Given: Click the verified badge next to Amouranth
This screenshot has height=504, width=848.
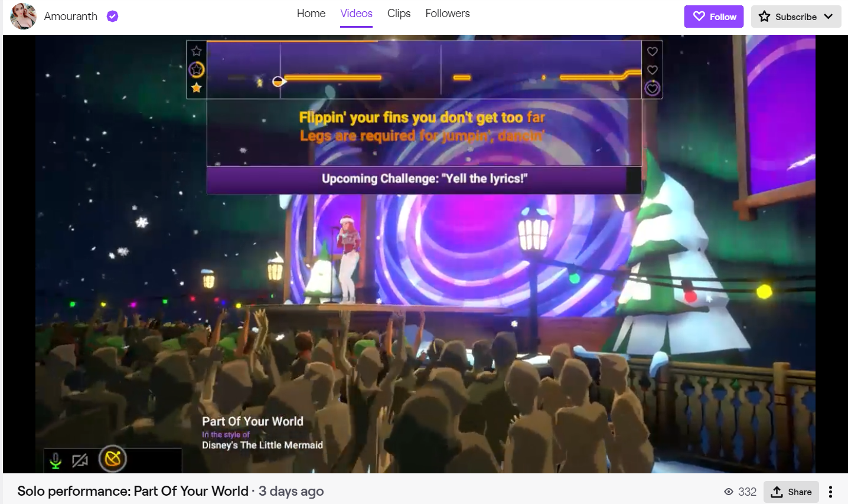Looking at the screenshot, I should 112,17.
